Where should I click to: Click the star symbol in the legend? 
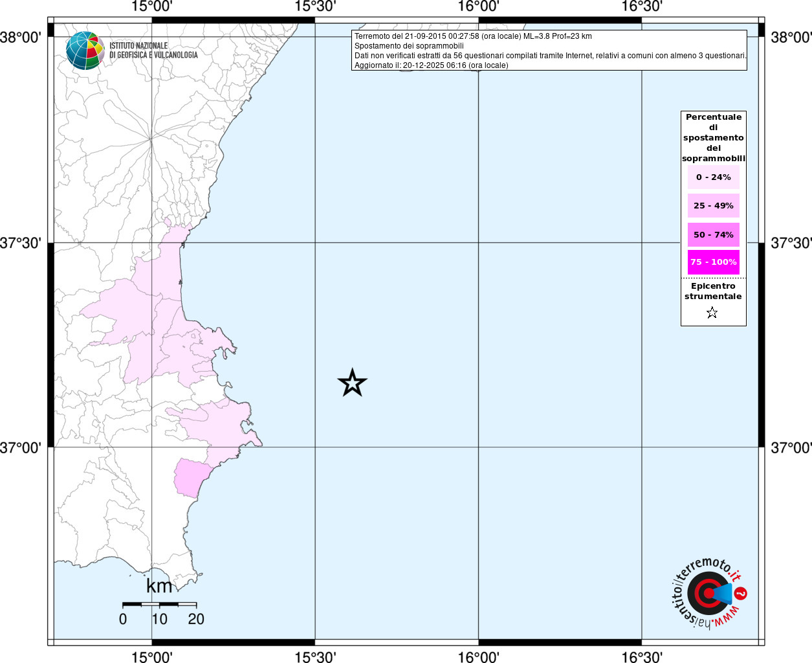pos(712,313)
